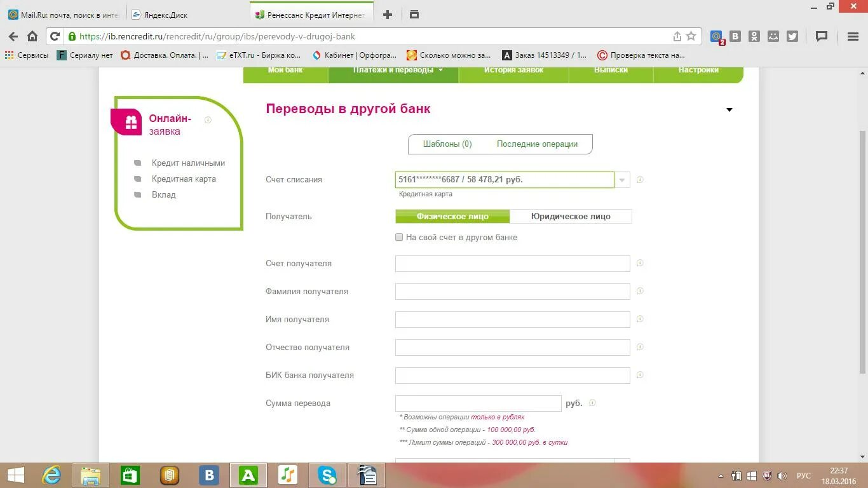Open Проверка текста bookmark

(641, 55)
